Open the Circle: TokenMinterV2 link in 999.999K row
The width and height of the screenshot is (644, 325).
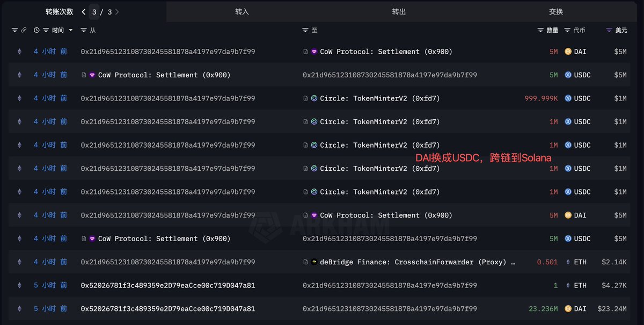tap(380, 98)
